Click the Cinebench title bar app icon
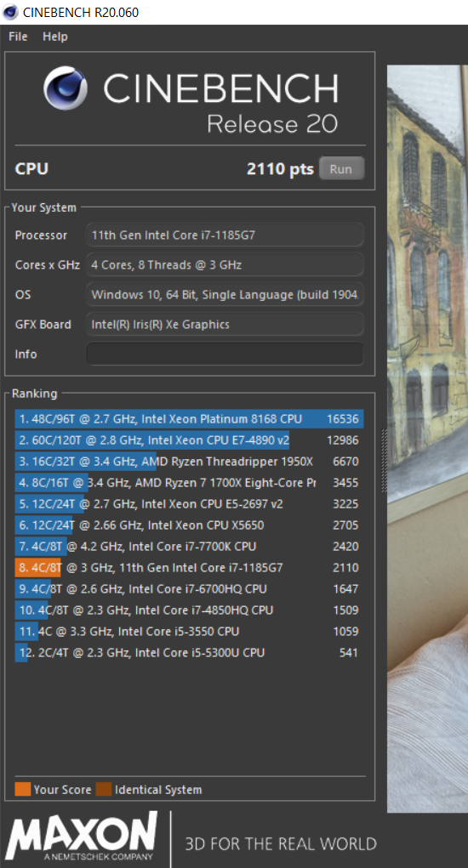 (x=10, y=12)
